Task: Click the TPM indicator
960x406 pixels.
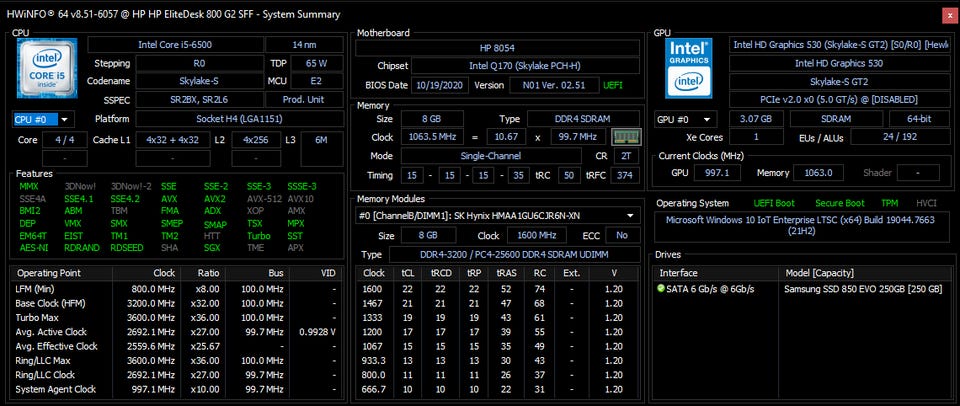Action: click(x=890, y=203)
